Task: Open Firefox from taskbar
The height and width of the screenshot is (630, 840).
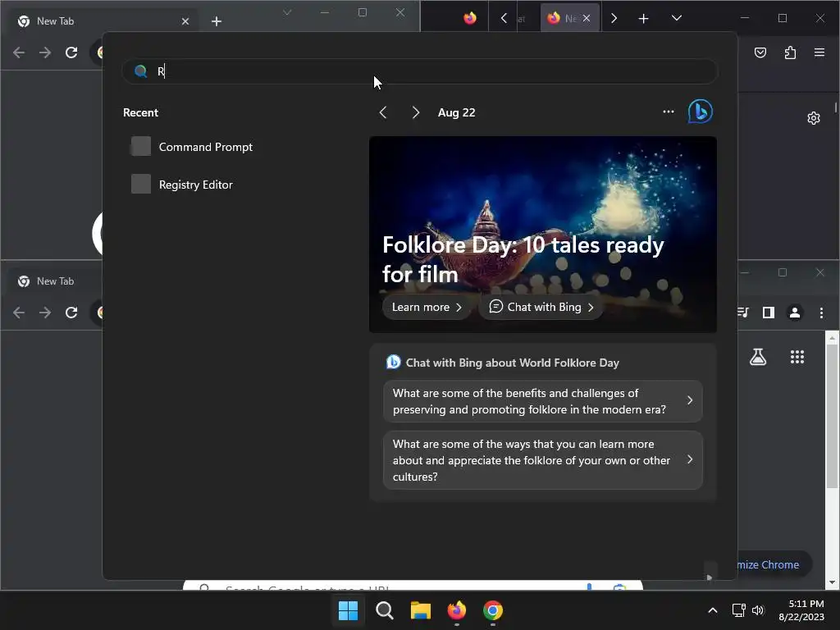Action: (456, 610)
